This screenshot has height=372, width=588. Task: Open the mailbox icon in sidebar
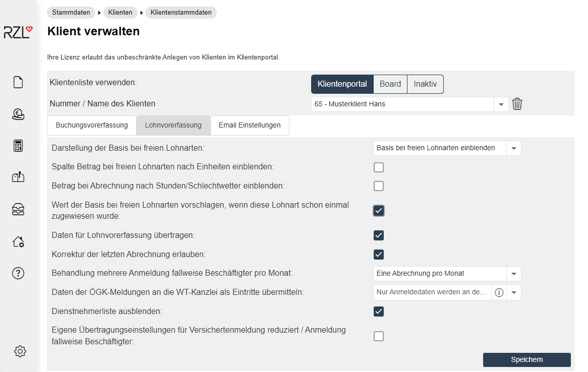click(x=18, y=177)
